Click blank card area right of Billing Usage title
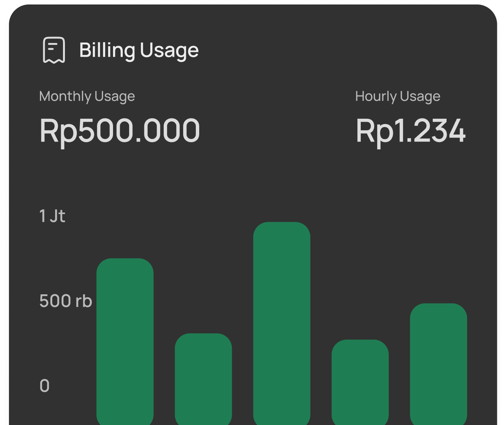 coord(336,50)
